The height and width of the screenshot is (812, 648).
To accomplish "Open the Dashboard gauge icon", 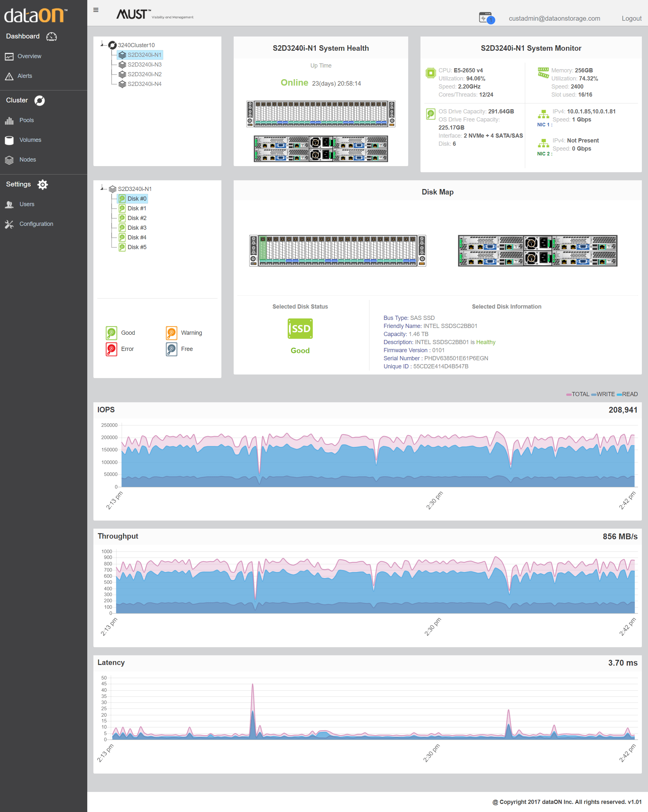I will [52, 37].
